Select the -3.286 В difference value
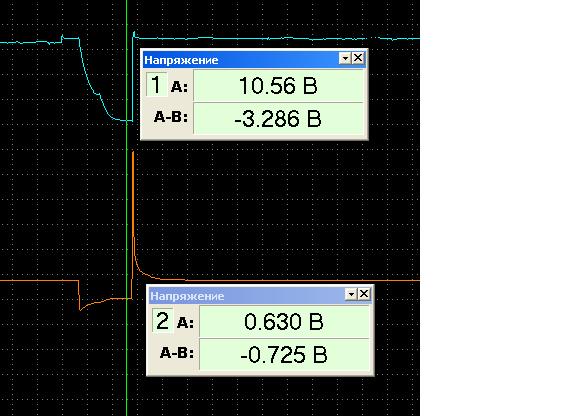 coord(278,119)
